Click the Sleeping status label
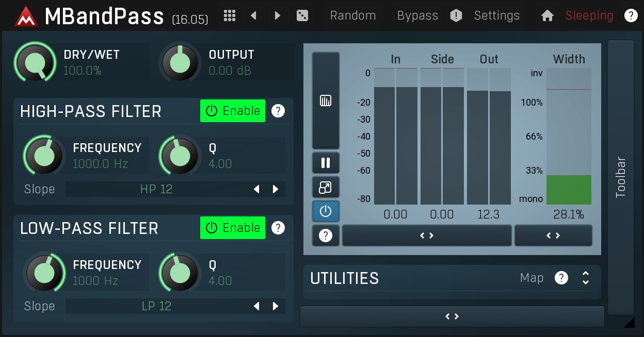 (x=589, y=15)
